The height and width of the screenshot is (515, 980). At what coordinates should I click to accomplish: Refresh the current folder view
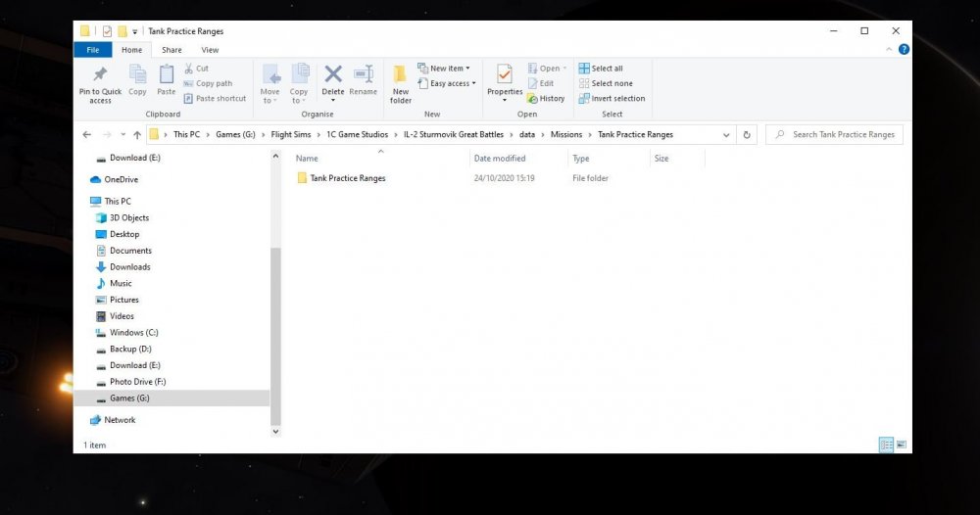[x=748, y=135]
